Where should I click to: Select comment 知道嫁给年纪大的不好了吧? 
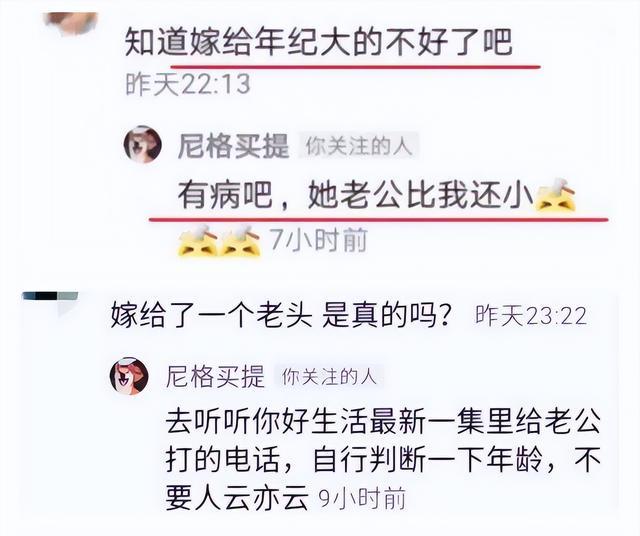click(x=318, y=42)
